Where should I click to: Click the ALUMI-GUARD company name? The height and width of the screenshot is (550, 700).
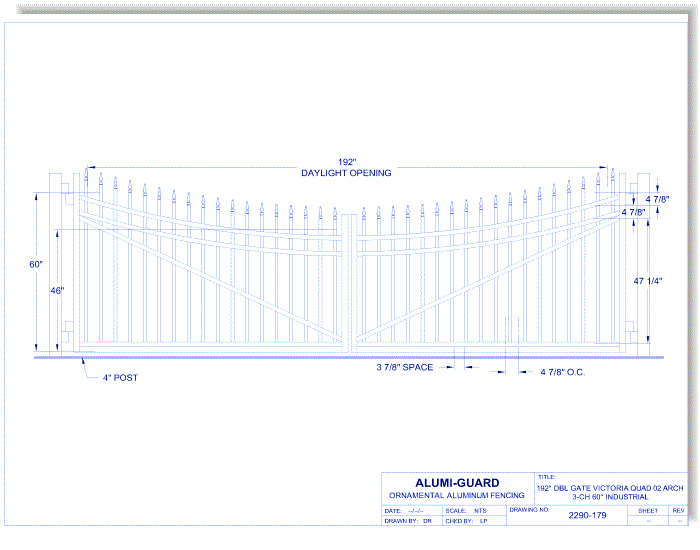click(x=457, y=483)
